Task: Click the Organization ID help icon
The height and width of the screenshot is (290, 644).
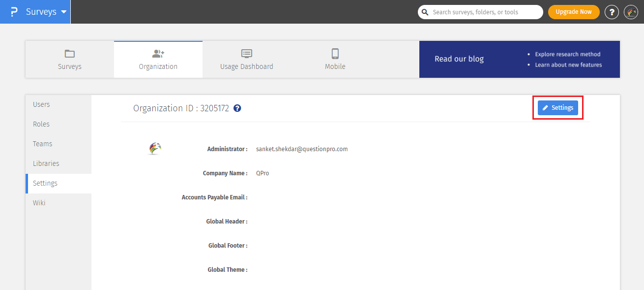Action: click(237, 108)
